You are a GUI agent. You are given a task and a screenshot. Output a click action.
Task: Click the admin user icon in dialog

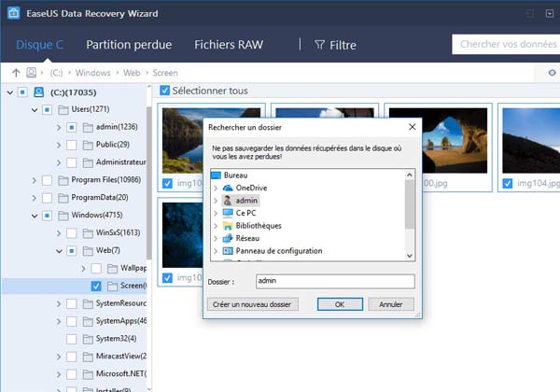pyautogui.click(x=228, y=201)
